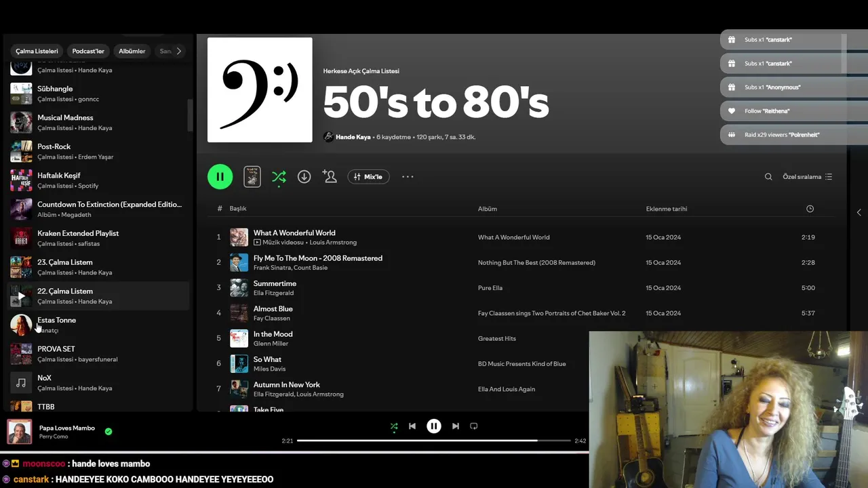Play 22. Çalma Listem using cover play icon
This screenshot has height=488, width=868.
point(21,296)
